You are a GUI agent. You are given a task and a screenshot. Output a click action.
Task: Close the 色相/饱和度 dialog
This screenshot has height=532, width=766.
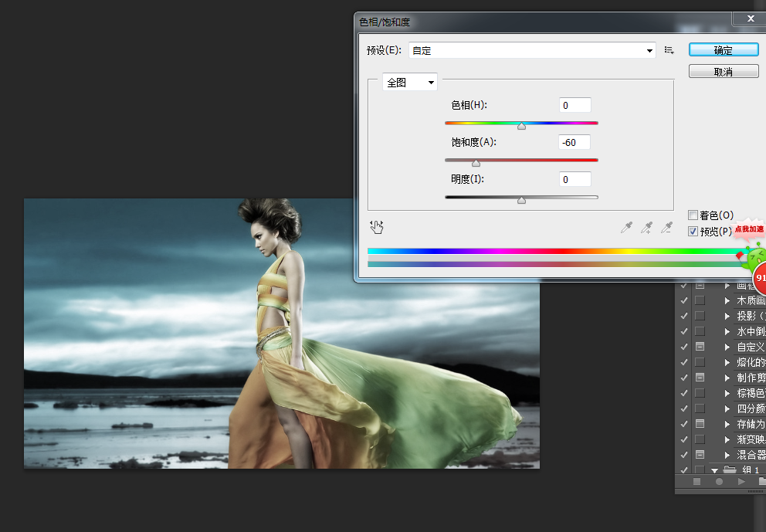coord(750,19)
